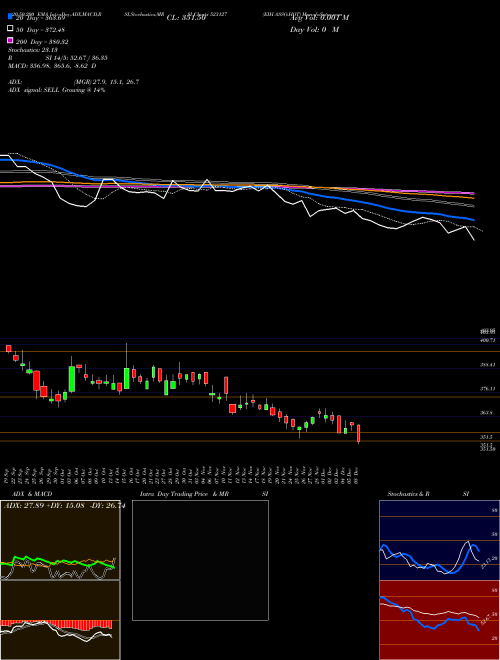
Task: Click the 'ADX signal: SELL Growing @ 14%' text
Action: 56,90
